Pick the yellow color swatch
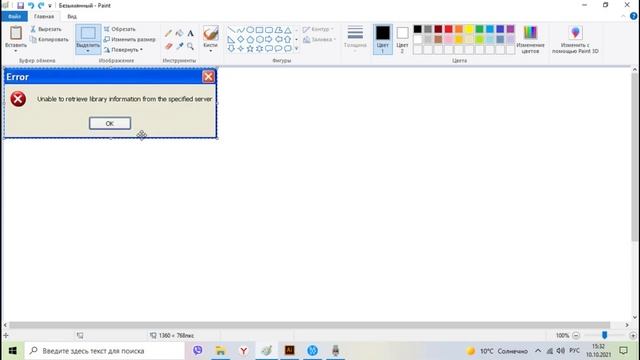This screenshot has width=640, height=360. click(x=469, y=29)
